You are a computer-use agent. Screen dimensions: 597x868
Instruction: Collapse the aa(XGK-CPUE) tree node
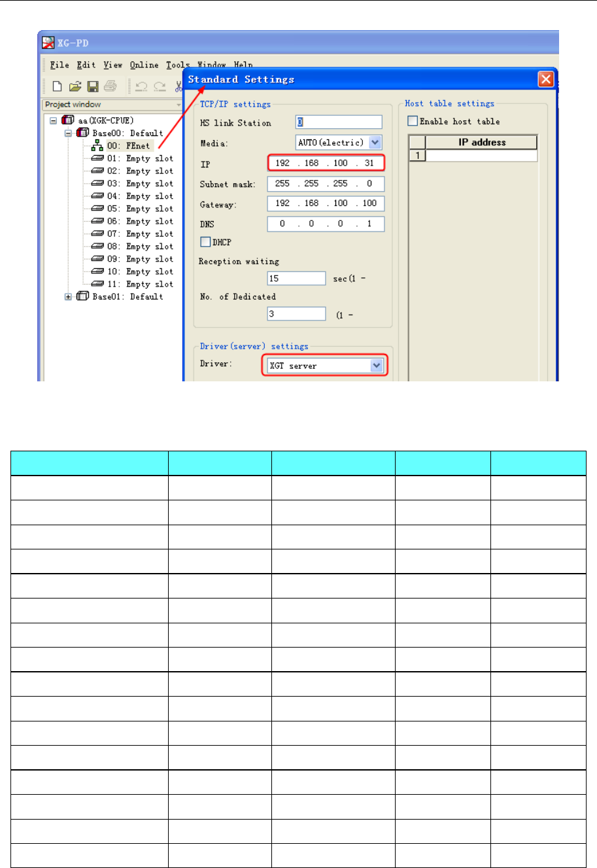(x=54, y=120)
